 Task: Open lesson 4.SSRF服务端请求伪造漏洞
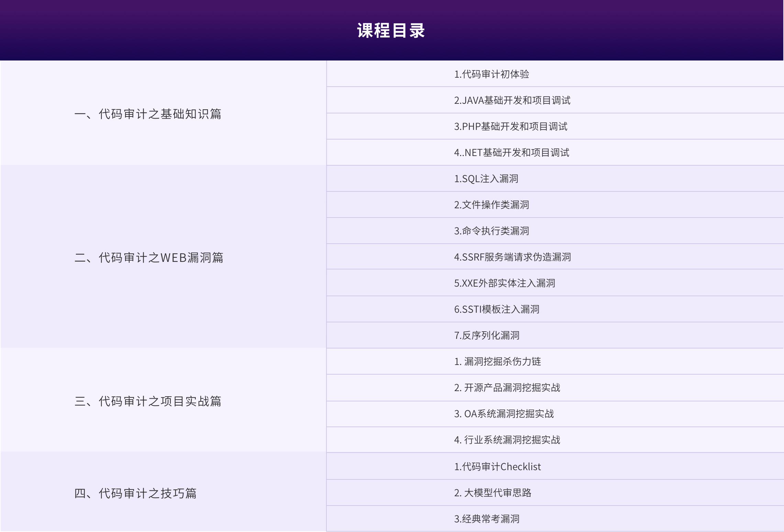point(512,257)
